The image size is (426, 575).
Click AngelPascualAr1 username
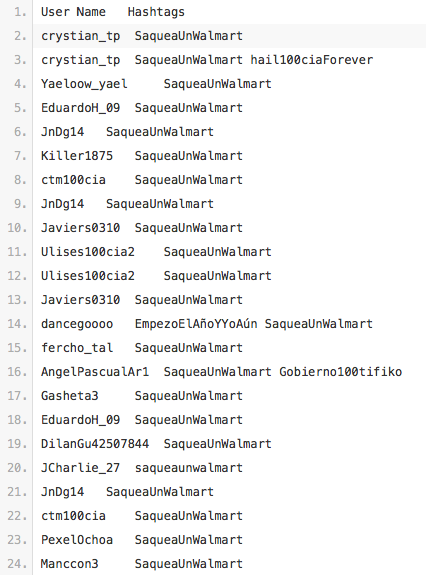click(95, 372)
